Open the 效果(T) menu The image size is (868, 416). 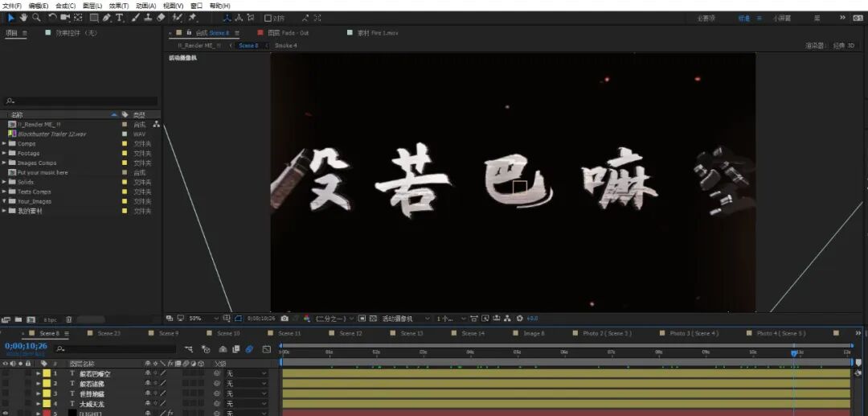click(118, 6)
